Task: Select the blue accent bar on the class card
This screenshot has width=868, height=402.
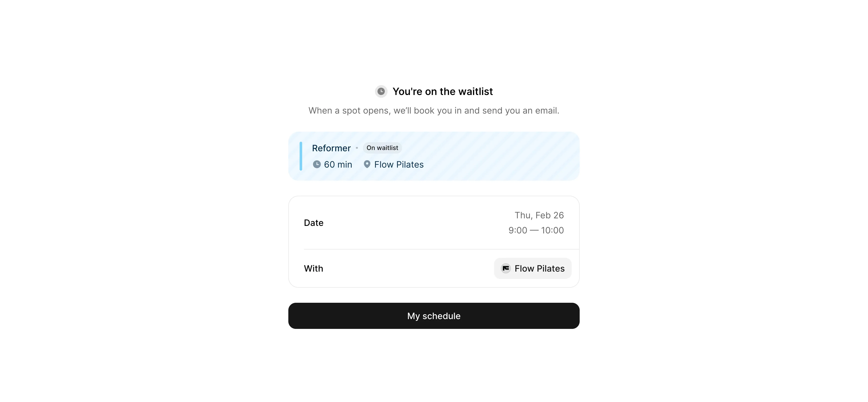Action: [301, 156]
